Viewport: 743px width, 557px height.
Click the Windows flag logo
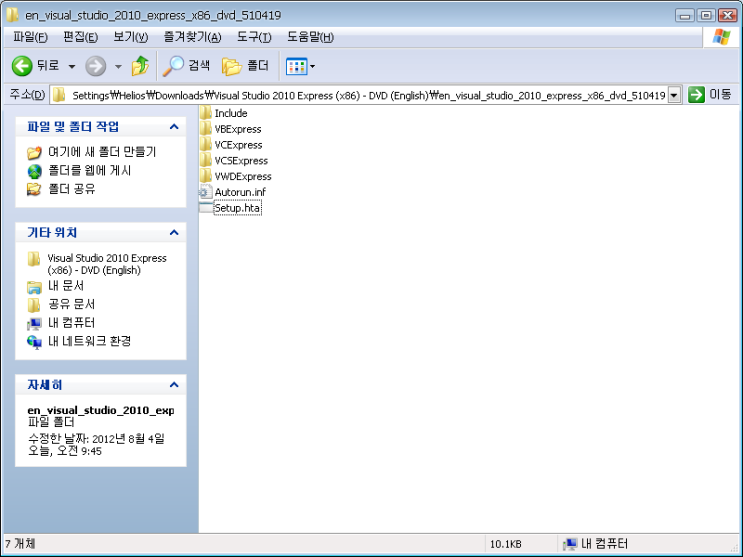721,37
